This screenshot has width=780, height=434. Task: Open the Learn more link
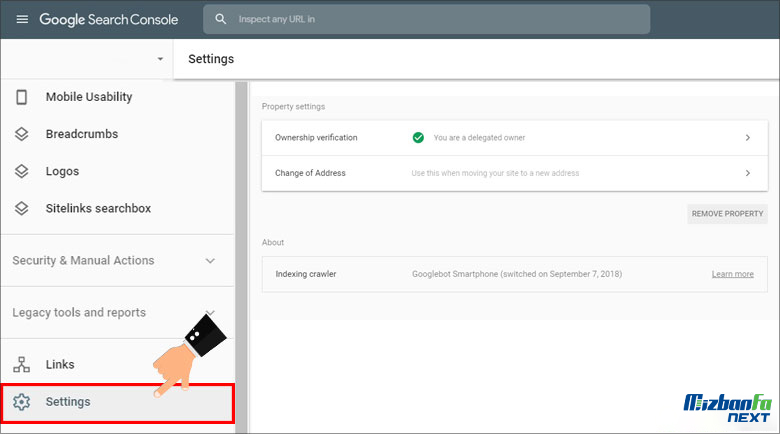[732, 274]
